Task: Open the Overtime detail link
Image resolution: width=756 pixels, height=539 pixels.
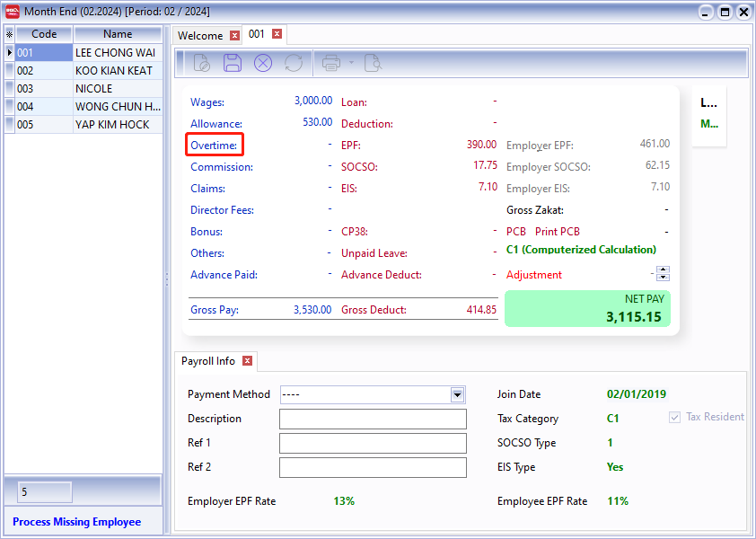Action: tap(214, 145)
